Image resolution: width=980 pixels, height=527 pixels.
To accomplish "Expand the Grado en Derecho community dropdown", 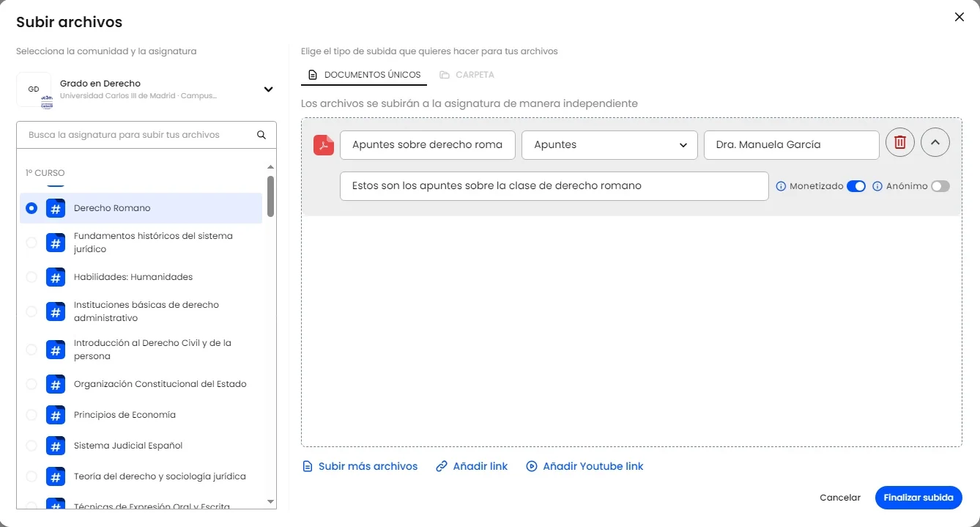I will 268,89.
